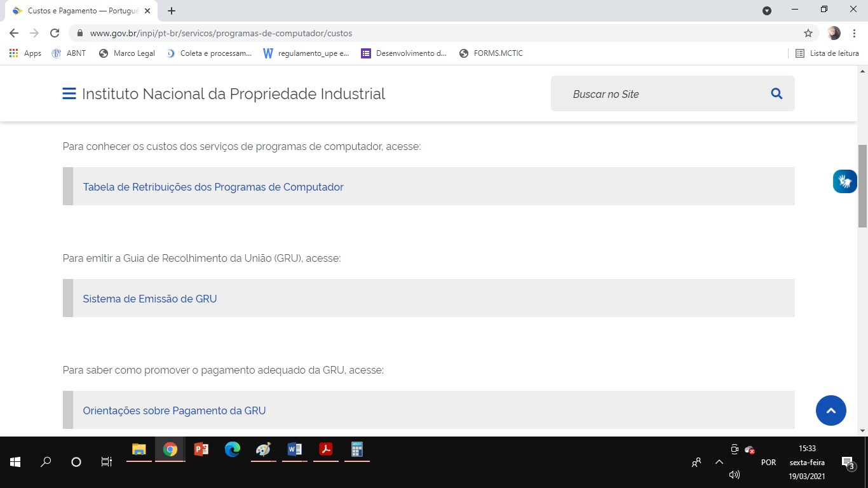Open a new tab with plus button
The width and height of the screenshot is (868, 488).
(172, 11)
